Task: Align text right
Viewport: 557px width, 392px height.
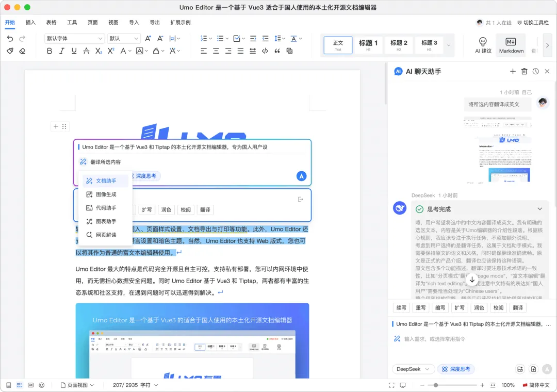Action: coord(228,51)
